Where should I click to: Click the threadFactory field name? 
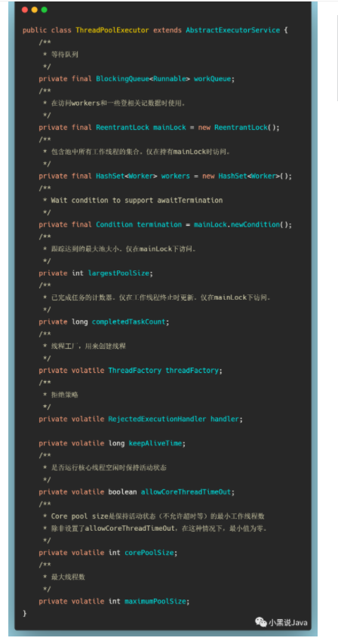click(192, 371)
